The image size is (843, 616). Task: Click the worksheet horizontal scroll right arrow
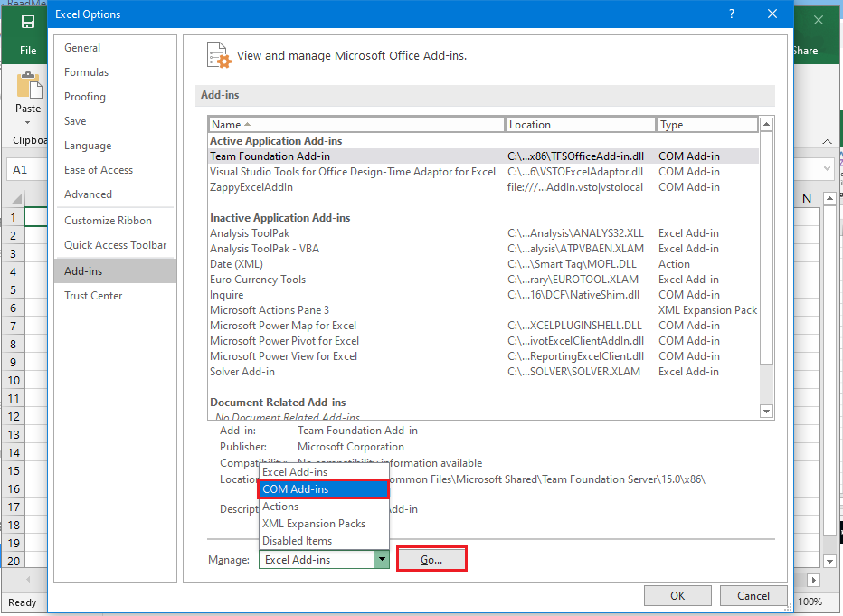(x=813, y=580)
